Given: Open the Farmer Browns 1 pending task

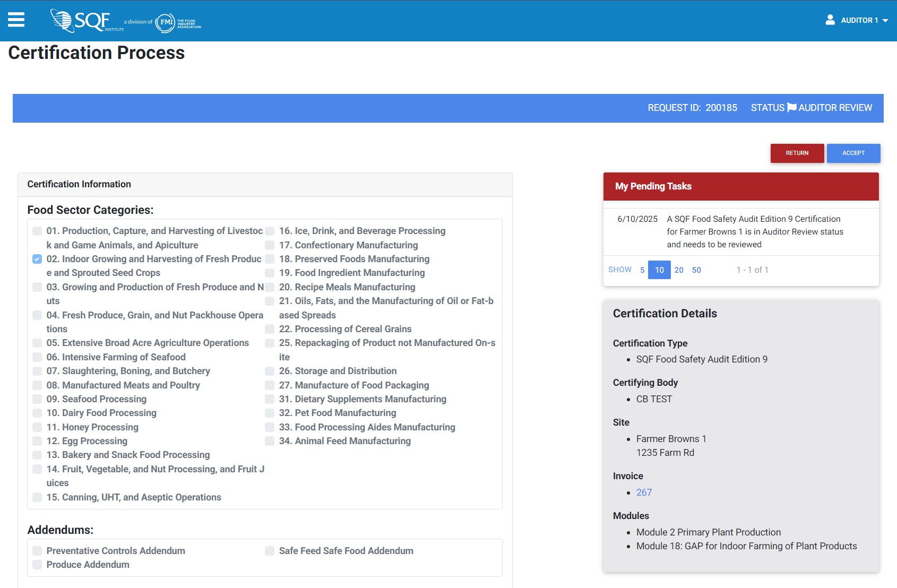Looking at the screenshot, I should (x=754, y=232).
